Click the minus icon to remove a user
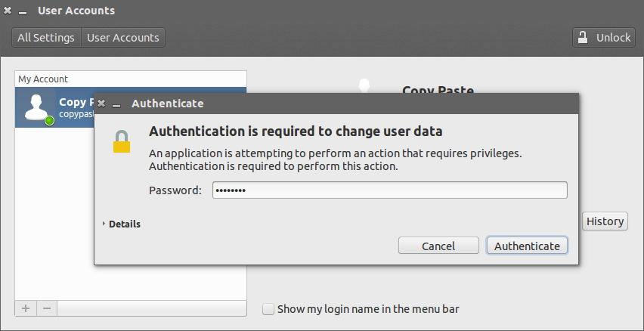This screenshot has height=331, width=644. (x=46, y=308)
